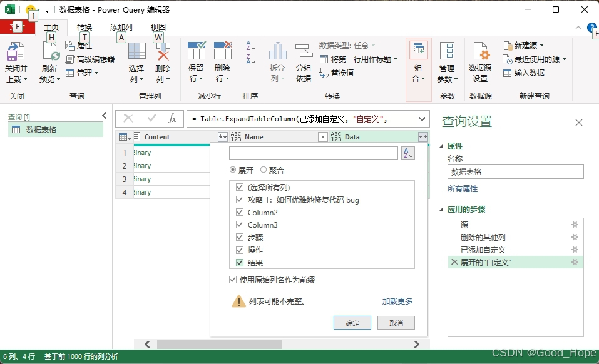Switch to the 主页 ribbon tab
The image size is (599, 364).
pos(51,27)
